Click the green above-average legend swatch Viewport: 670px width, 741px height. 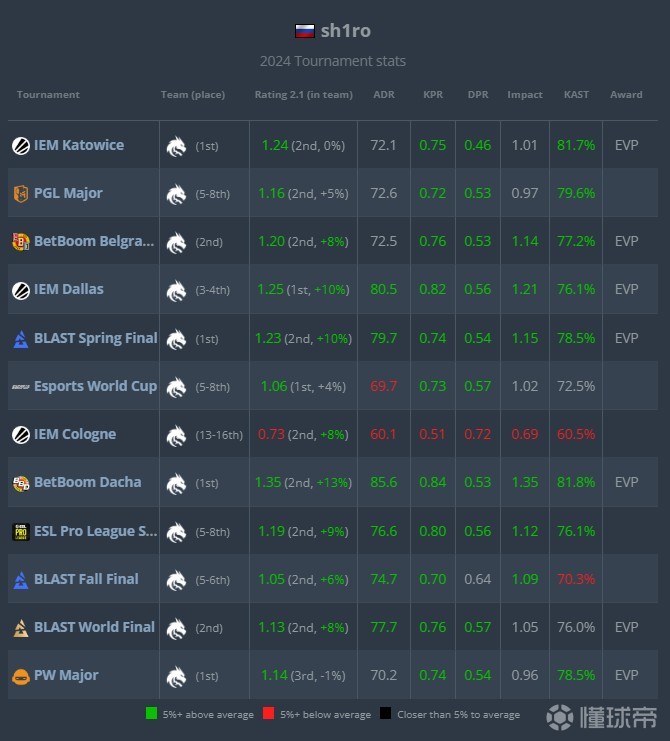click(151, 714)
